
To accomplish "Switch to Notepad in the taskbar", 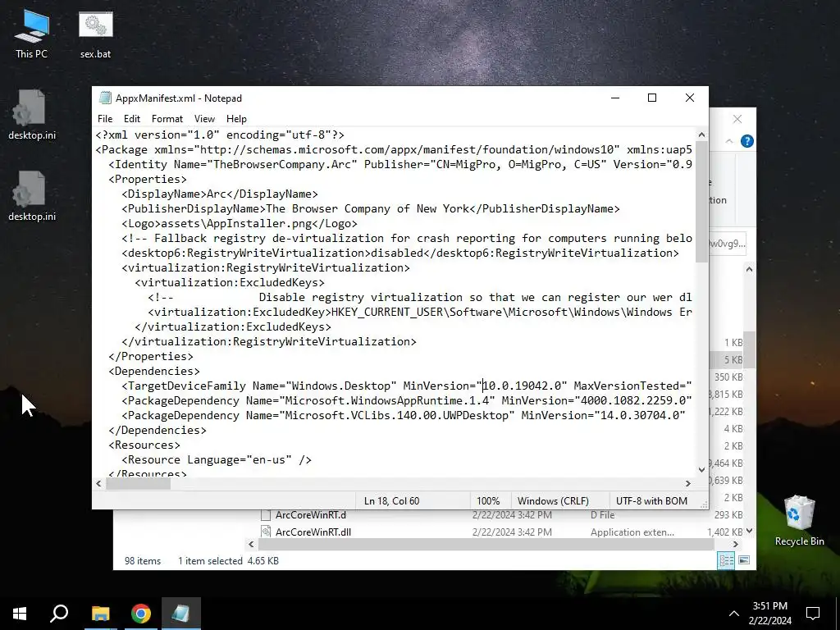I will [181, 614].
